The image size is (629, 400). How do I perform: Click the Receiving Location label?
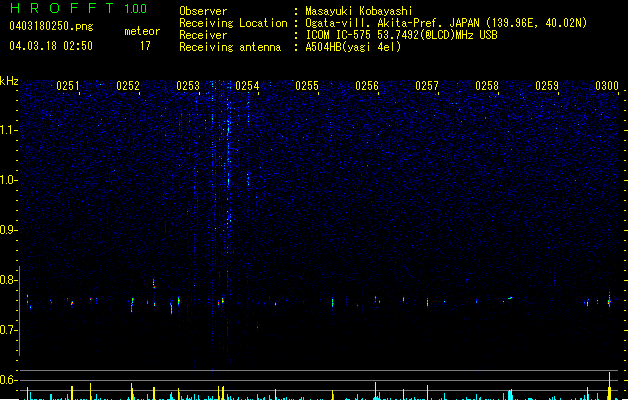(233, 23)
